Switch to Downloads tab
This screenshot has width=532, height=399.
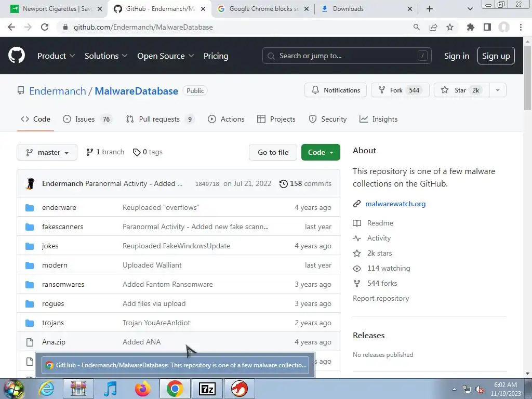366,9
